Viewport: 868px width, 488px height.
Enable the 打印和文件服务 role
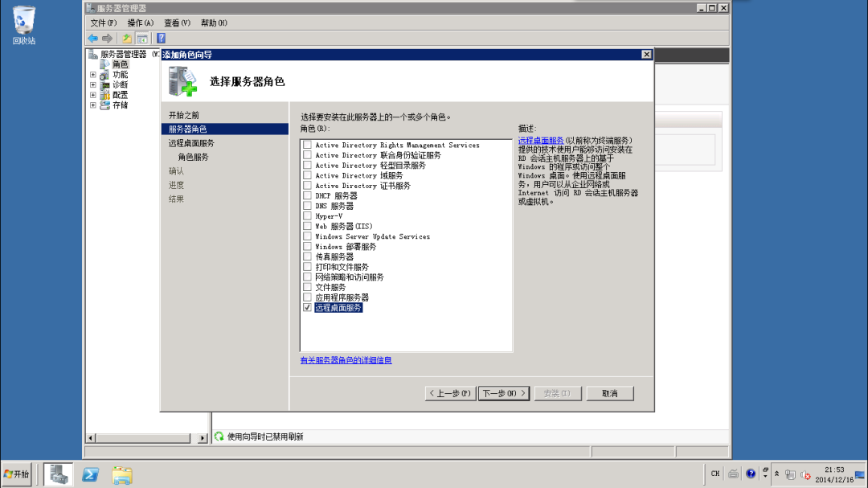[x=307, y=266]
